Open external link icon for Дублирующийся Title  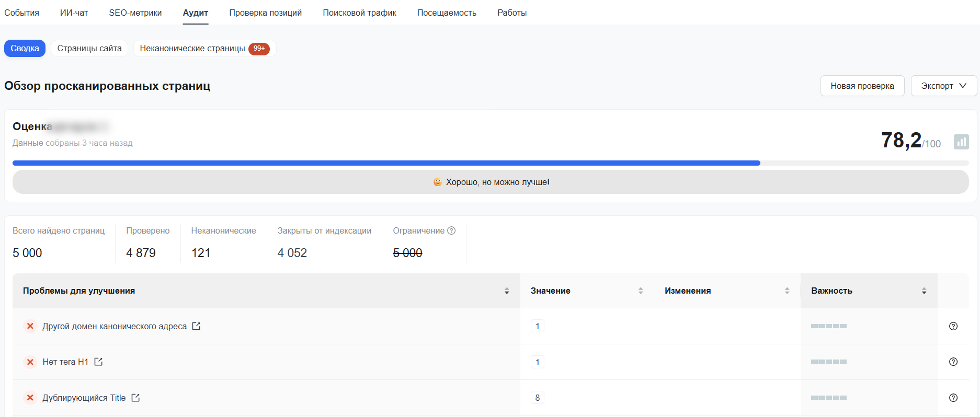tap(135, 398)
